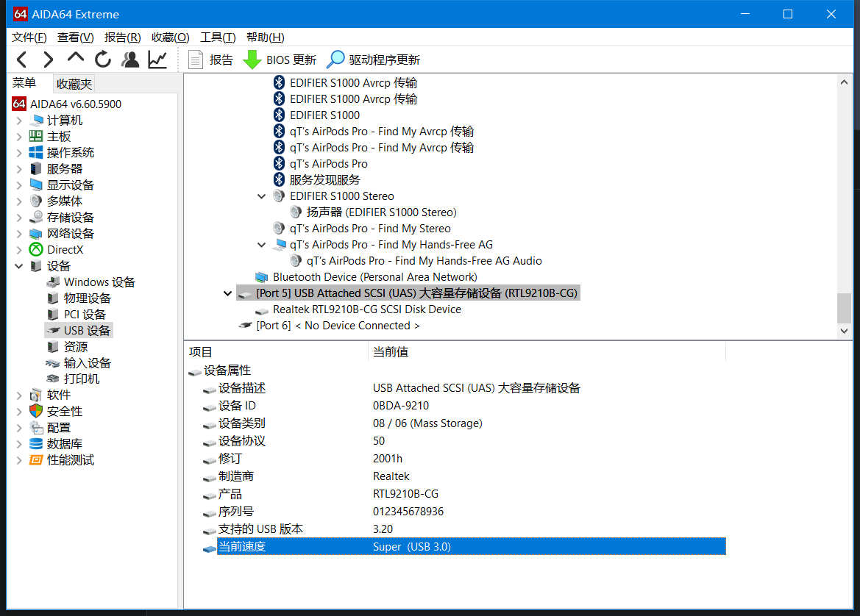Image resolution: width=860 pixels, height=616 pixels.
Task: Go forward with the right arrow toolbar icon
Action: 49,60
